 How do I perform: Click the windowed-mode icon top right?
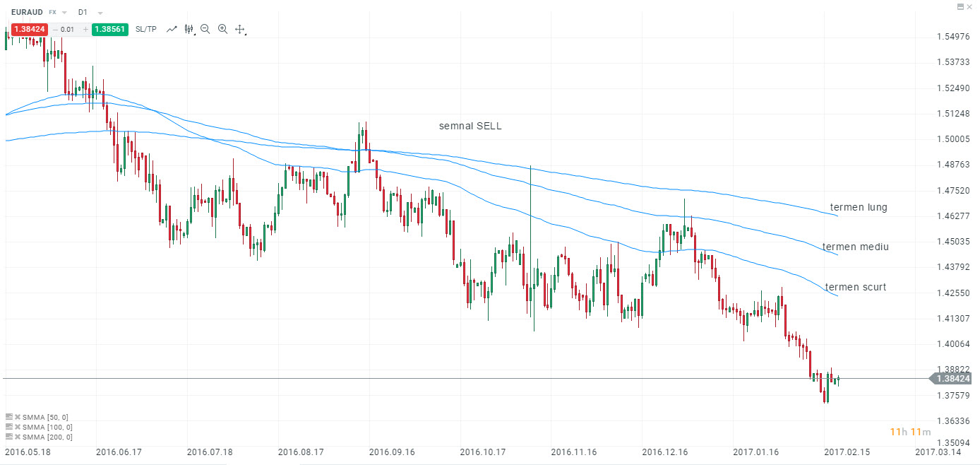point(960,6)
